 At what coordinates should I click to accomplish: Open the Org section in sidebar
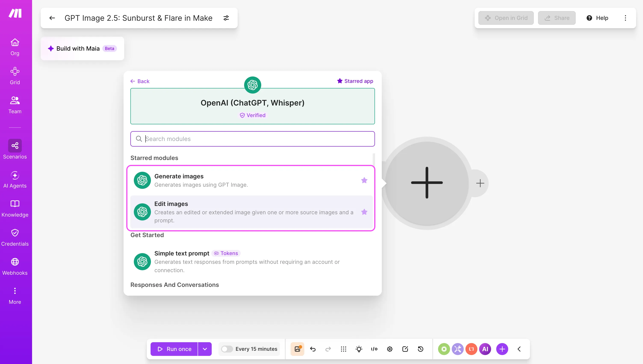click(x=15, y=47)
